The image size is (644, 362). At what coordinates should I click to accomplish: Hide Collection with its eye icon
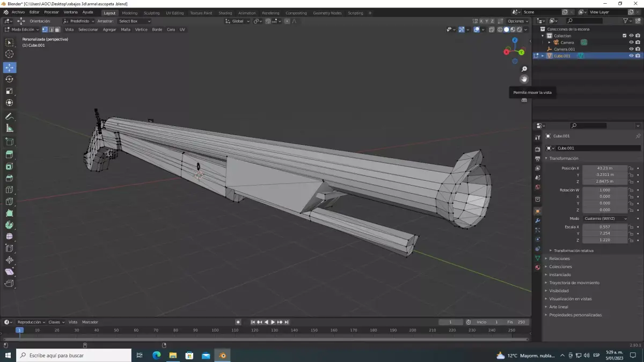(631, 35)
